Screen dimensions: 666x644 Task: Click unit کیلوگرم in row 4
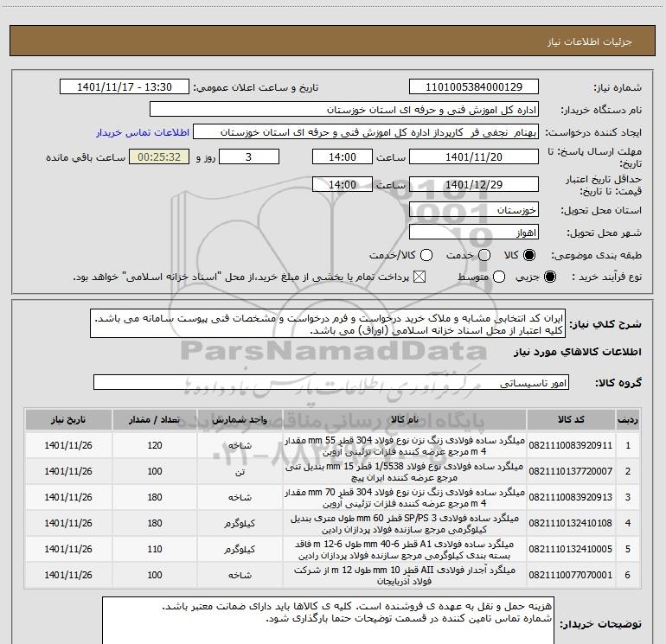[240, 523]
